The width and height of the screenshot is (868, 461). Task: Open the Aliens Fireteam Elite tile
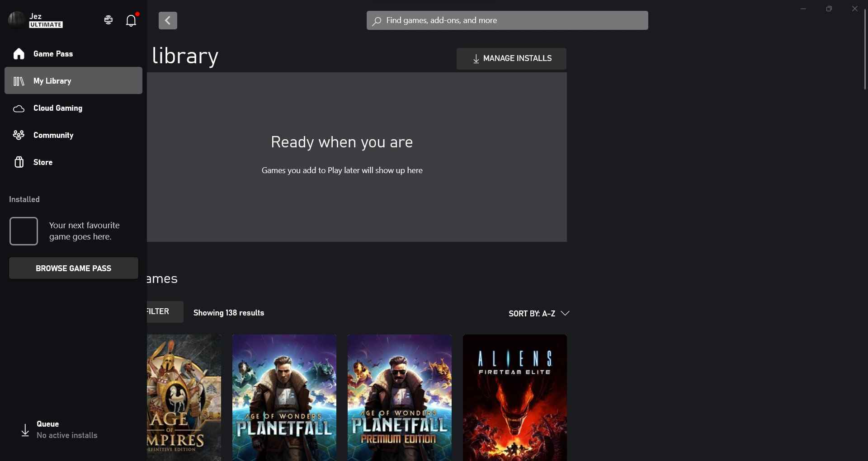pyautogui.click(x=515, y=398)
